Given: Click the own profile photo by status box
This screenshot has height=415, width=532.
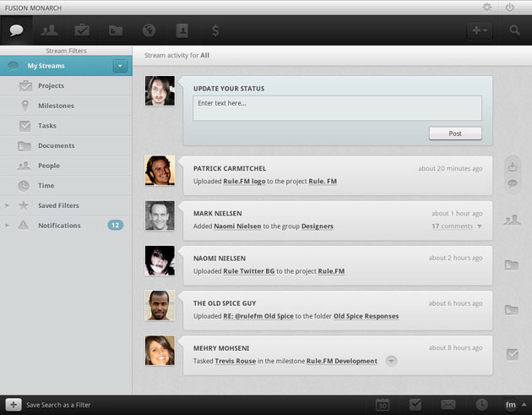Looking at the screenshot, I should click(160, 90).
